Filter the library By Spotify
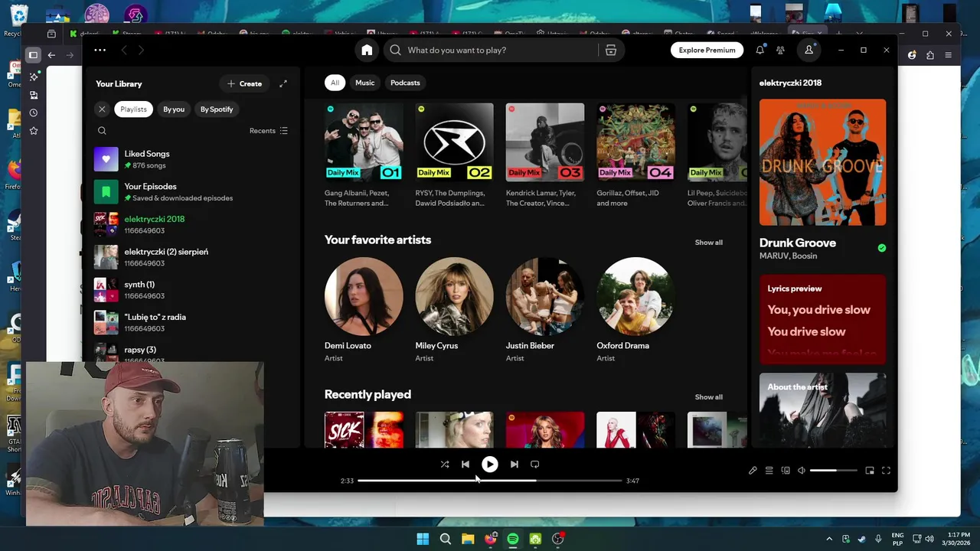 click(x=217, y=109)
